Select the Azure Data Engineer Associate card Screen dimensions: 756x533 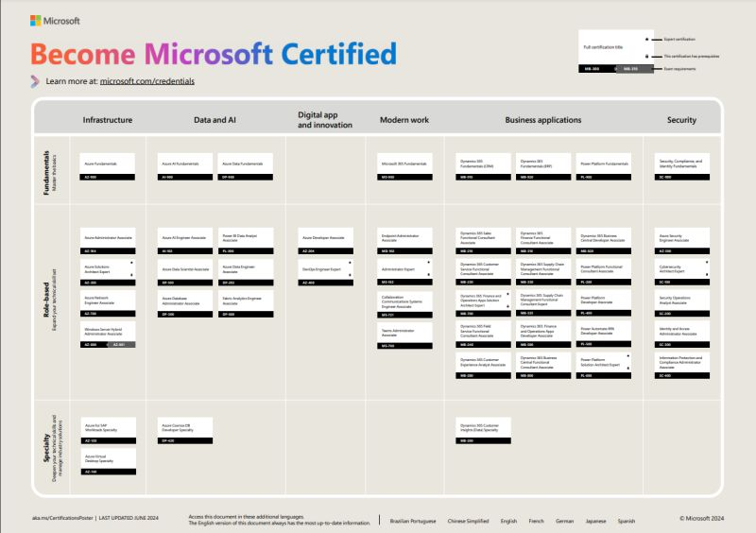tap(246, 272)
